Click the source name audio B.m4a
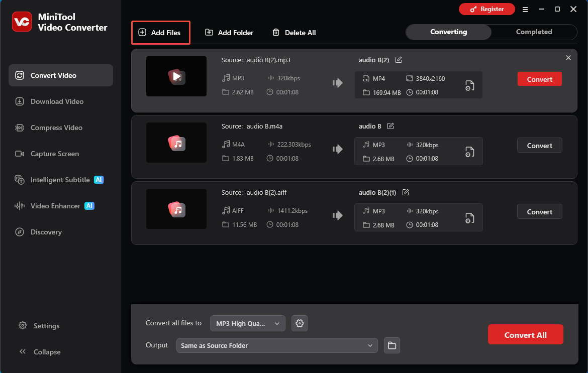The width and height of the screenshot is (588, 373). coord(264,126)
